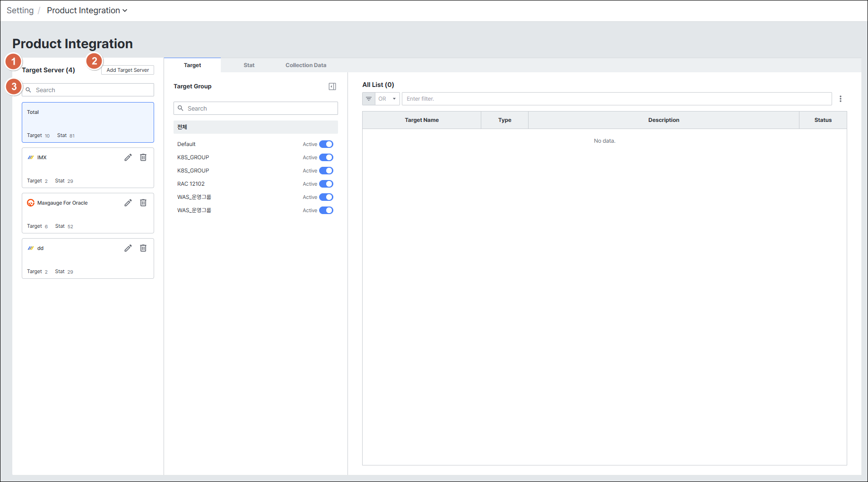Open the three-dot more options menu
This screenshot has width=868, height=482.
click(841, 99)
